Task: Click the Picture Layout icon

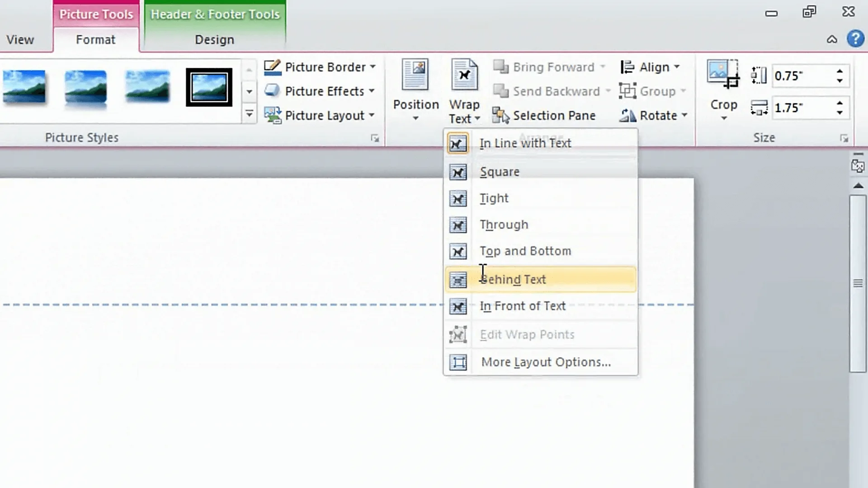Action: click(x=273, y=115)
